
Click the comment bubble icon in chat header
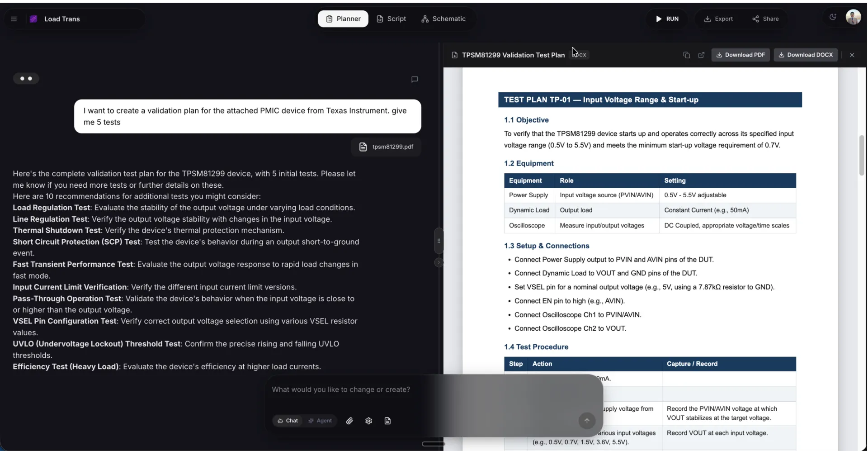click(415, 79)
